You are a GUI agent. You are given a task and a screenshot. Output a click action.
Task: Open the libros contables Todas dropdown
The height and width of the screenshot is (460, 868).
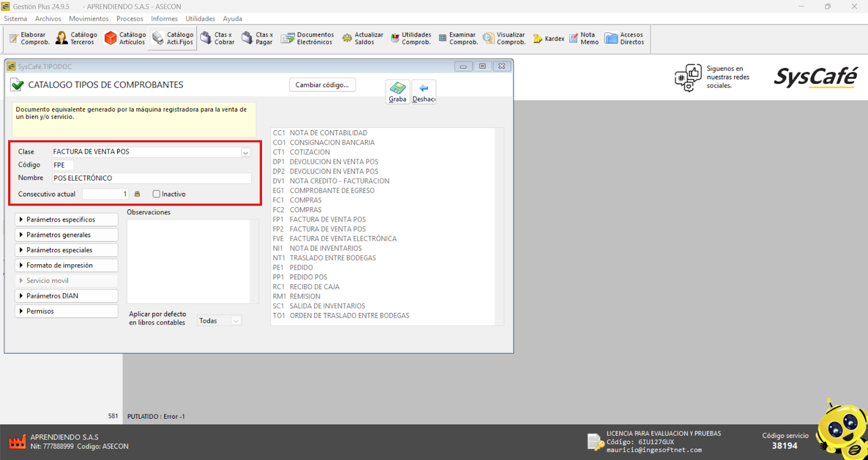pyautogui.click(x=235, y=321)
